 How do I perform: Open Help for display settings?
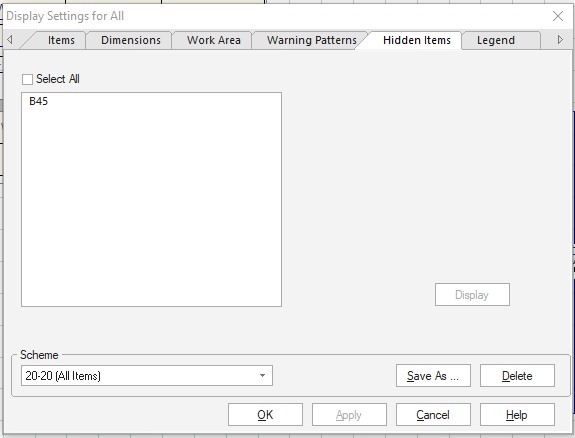517,415
